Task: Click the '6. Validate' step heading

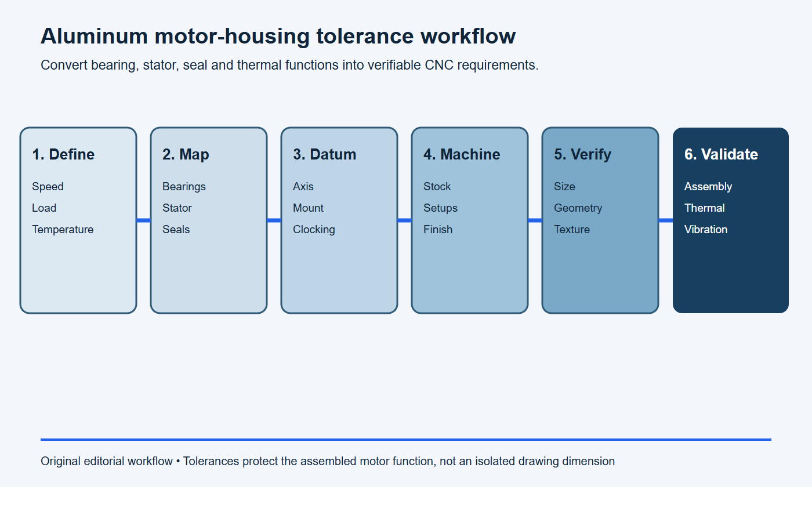Action: [721, 154]
